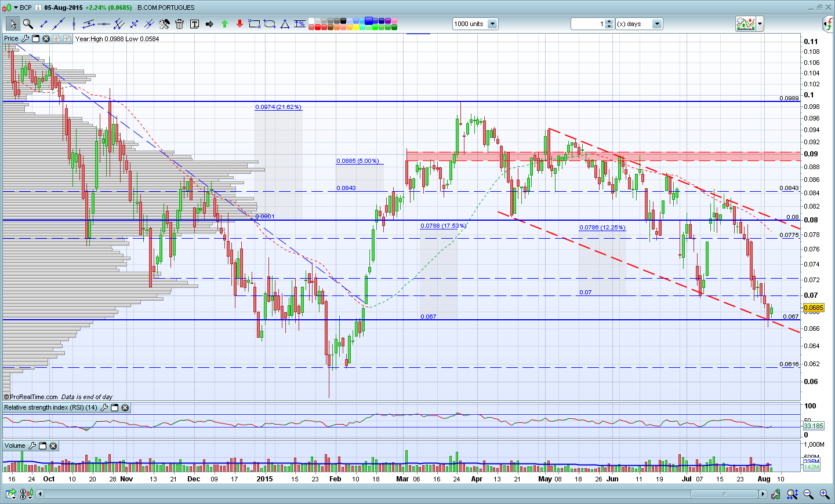Select the rectangle drawing tool
This screenshot has height=504, width=835.
255,24
